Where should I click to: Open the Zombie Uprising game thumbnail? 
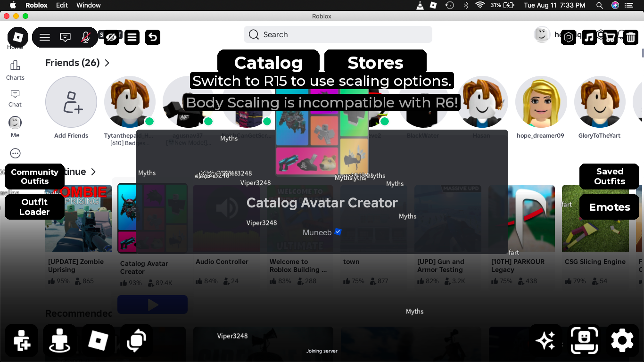[79, 218]
